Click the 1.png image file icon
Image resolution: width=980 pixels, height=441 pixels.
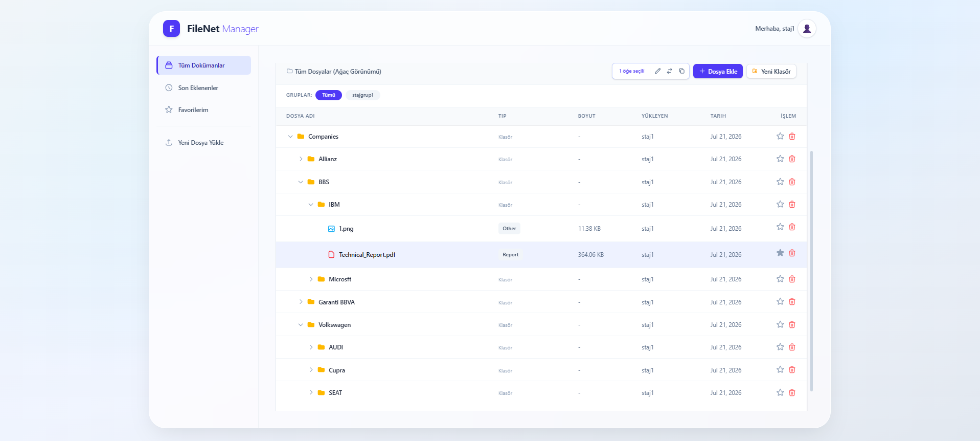click(x=331, y=229)
